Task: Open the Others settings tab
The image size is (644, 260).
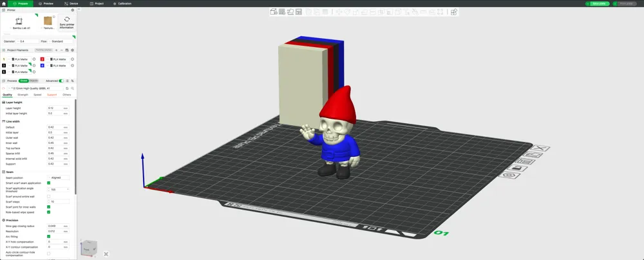Action: tap(66, 95)
